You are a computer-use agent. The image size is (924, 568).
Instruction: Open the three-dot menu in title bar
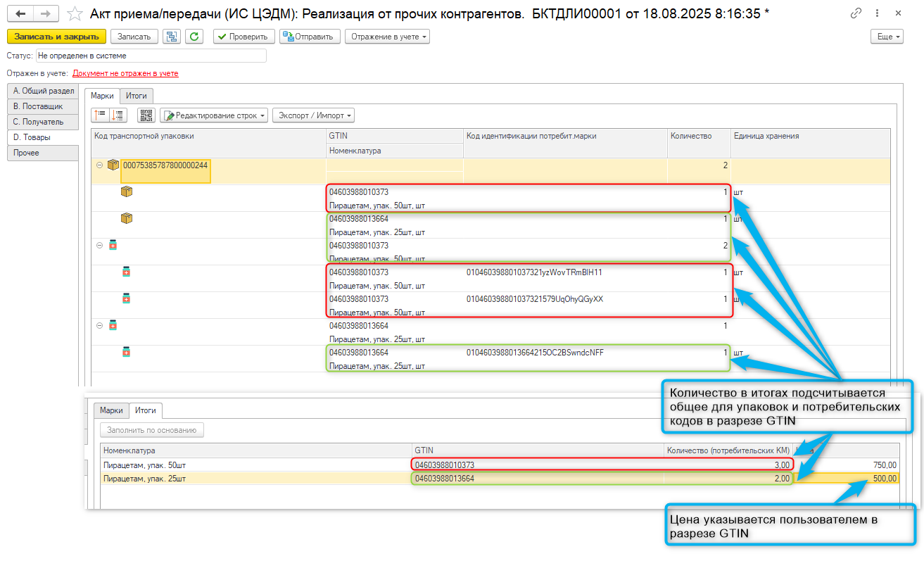(877, 13)
